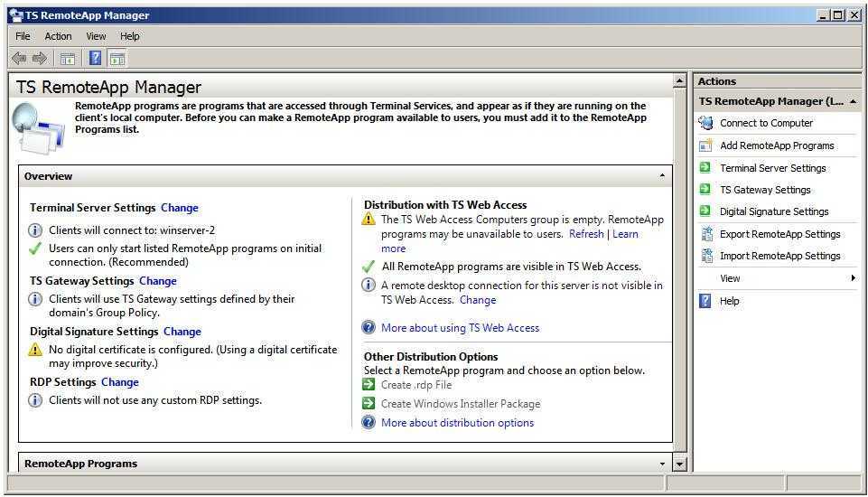Click the warning icon for TS Web Access Computers group
Viewport: 868px width, 497px height.
click(369, 220)
